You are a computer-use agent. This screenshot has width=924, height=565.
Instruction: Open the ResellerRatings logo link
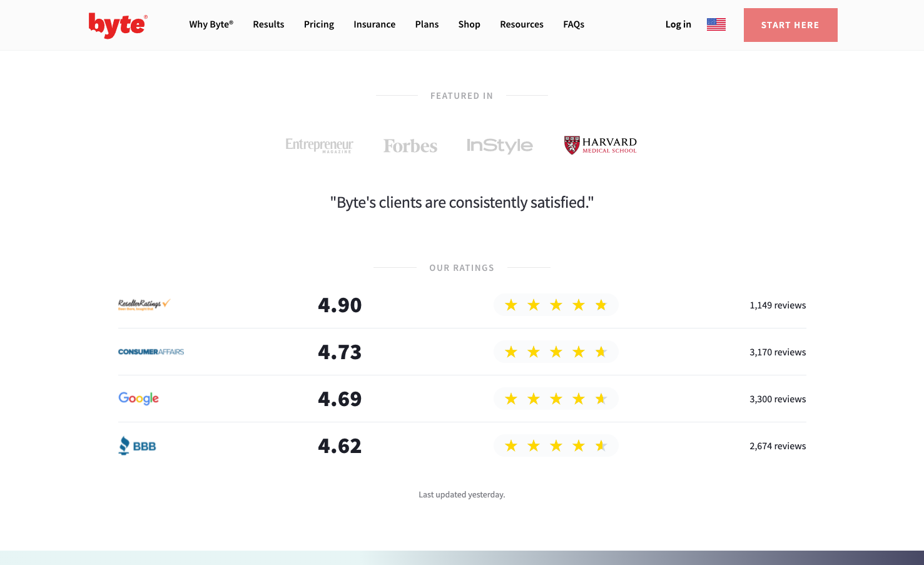click(x=145, y=305)
